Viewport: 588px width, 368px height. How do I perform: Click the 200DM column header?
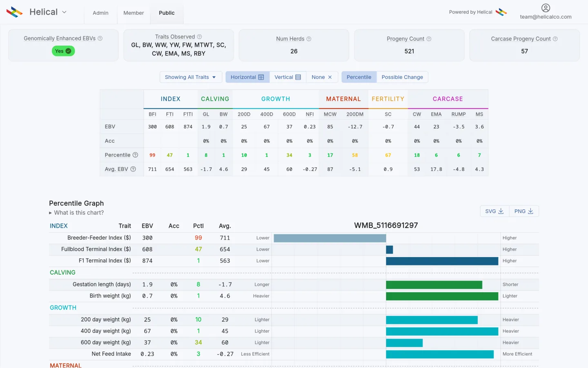pyautogui.click(x=355, y=114)
